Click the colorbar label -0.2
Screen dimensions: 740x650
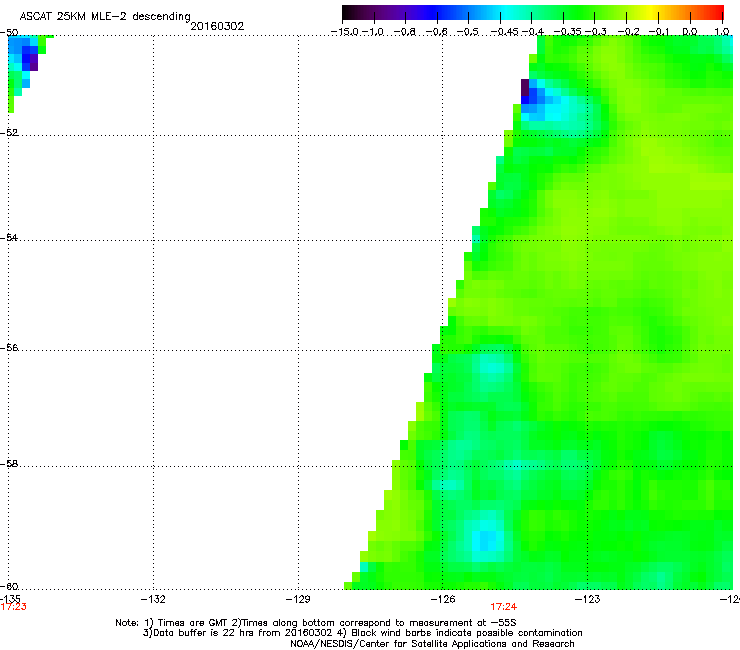629,32
